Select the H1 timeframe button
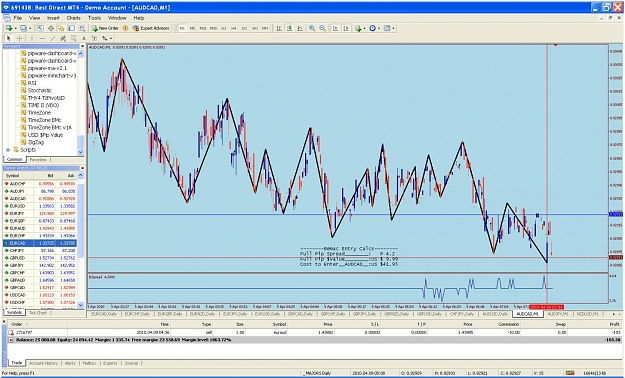The height and width of the screenshot is (378, 625). click(224, 28)
